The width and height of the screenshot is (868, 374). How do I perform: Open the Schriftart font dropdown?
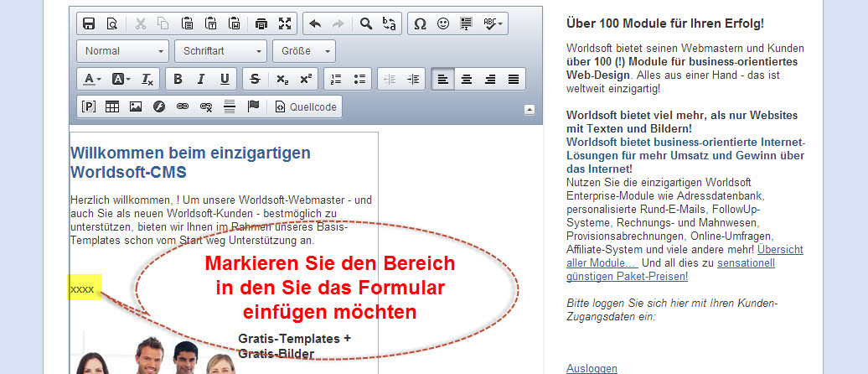(220, 51)
